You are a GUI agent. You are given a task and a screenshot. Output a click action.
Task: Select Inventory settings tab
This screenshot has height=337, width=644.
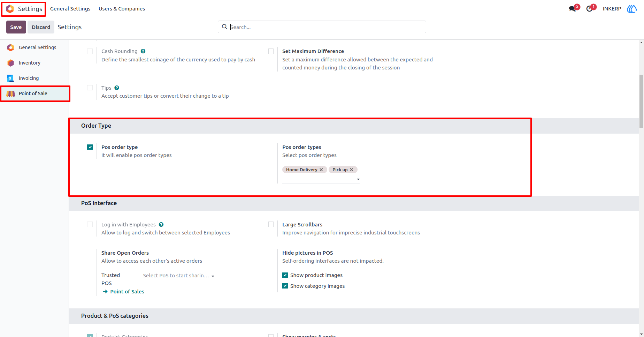pos(34,63)
